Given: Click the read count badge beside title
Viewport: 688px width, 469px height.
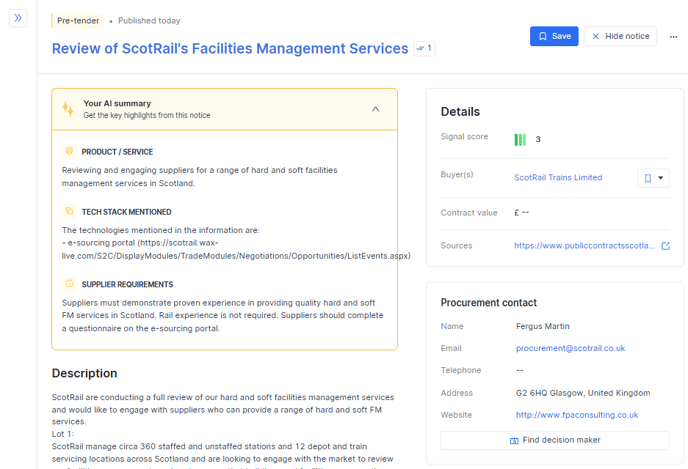Looking at the screenshot, I should (424, 48).
